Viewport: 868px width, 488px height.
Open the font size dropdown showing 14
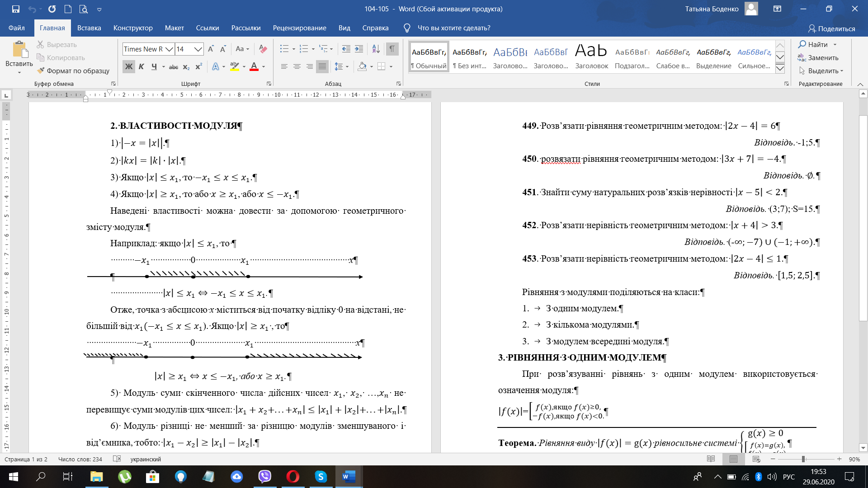pyautogui.click(x=198, y=49)
